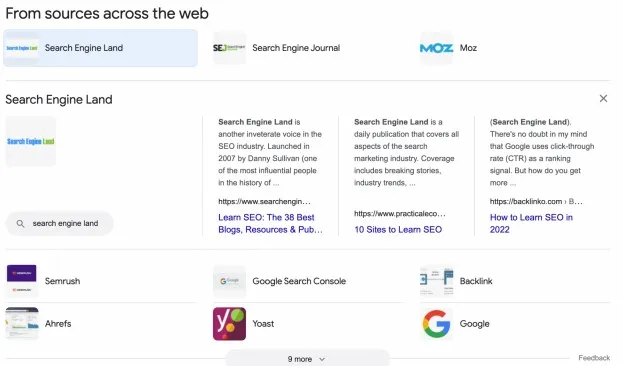Send feedback via the Feedback link
The width and height of the screenshot is (623, 366).
point(594,358)
